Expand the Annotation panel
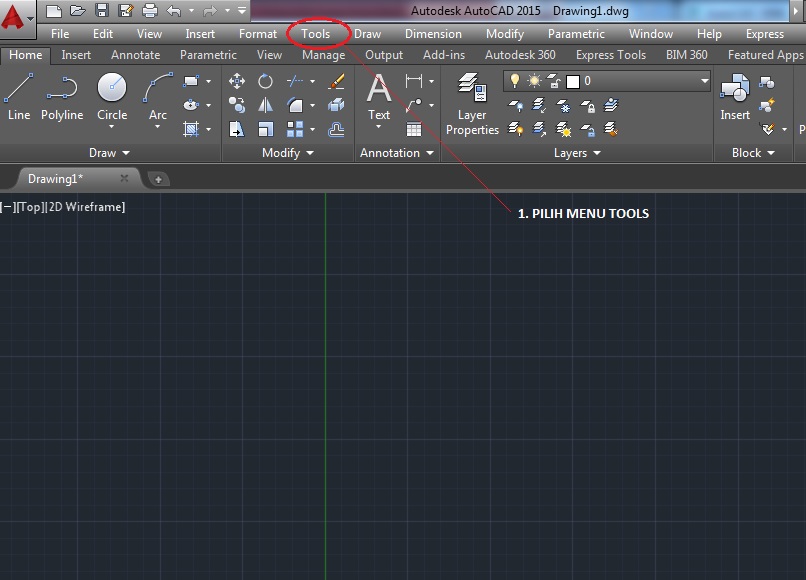 pyautogui.click(x=397, y=153)
